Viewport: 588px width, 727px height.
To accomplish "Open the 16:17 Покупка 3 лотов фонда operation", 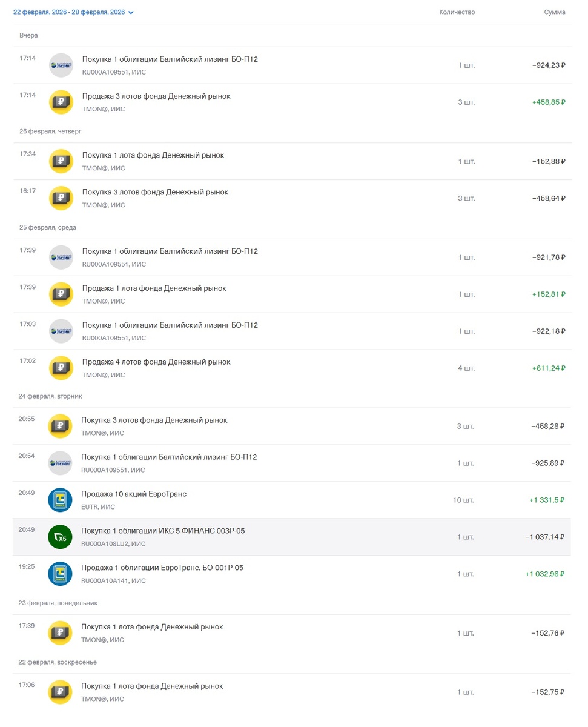I will (155, 193).
